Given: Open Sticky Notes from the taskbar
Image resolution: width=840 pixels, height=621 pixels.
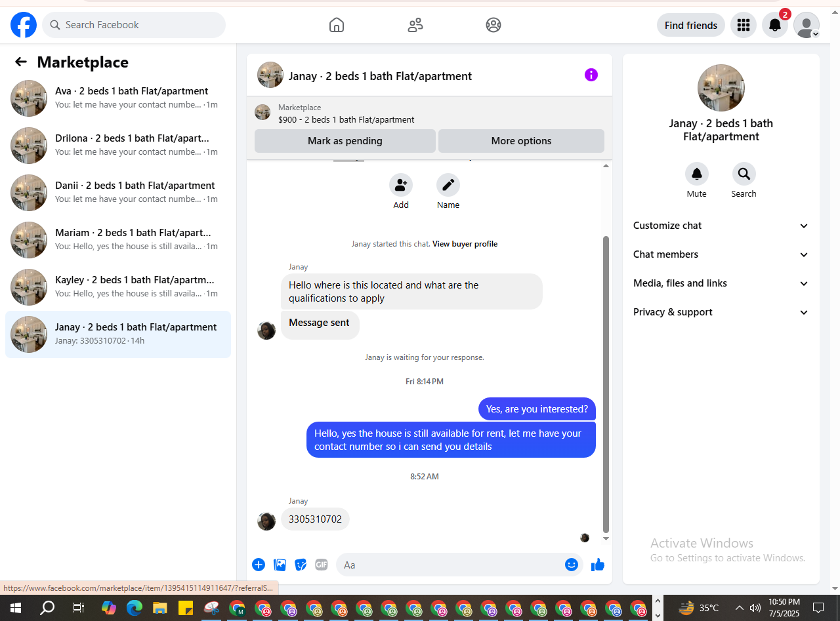Looking at the screenshot, I should coord(185,608).
